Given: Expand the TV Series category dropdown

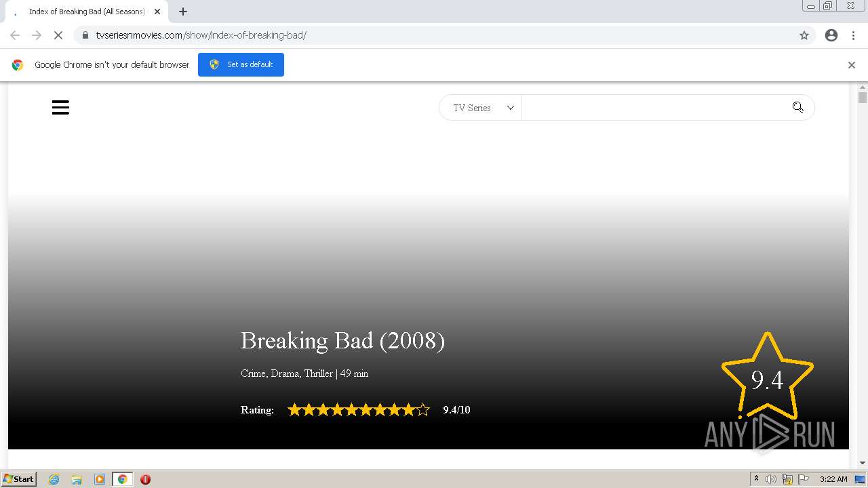Looking at the screenshot, I should click(480, 108).
